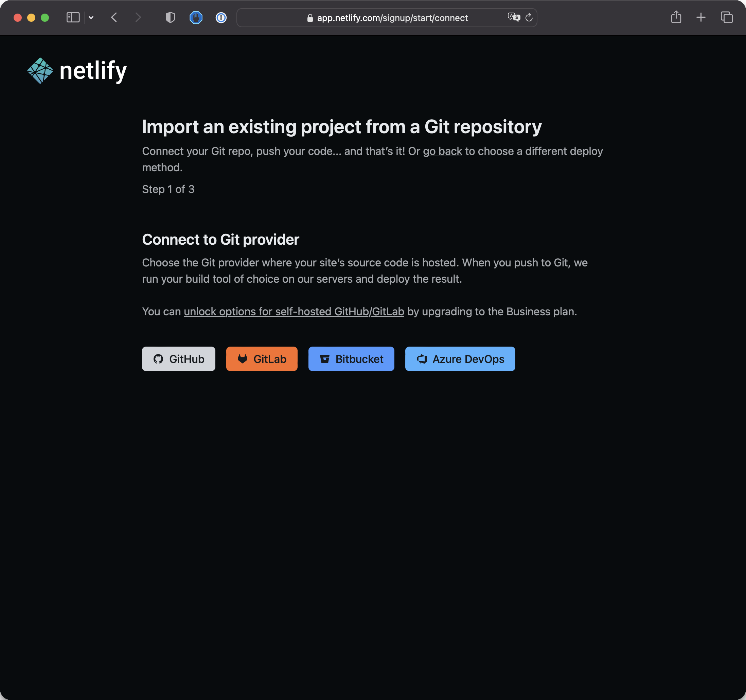Click the translate page icon
Image resolution: width=746 pixels, height=700 pixels.
[513, 17]
